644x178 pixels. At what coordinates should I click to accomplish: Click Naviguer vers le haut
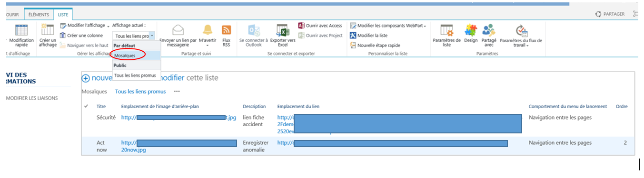84,45
